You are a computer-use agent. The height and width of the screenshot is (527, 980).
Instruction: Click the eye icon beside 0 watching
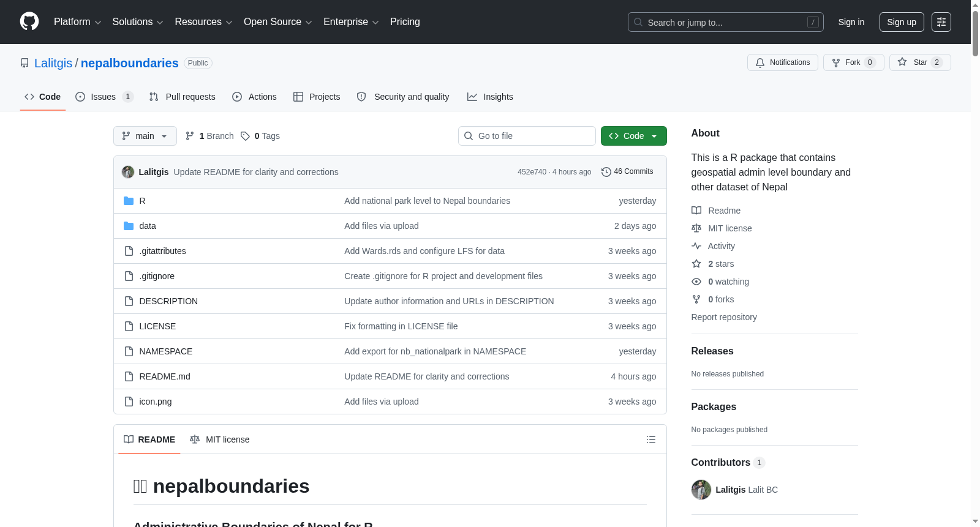point(696,282)
